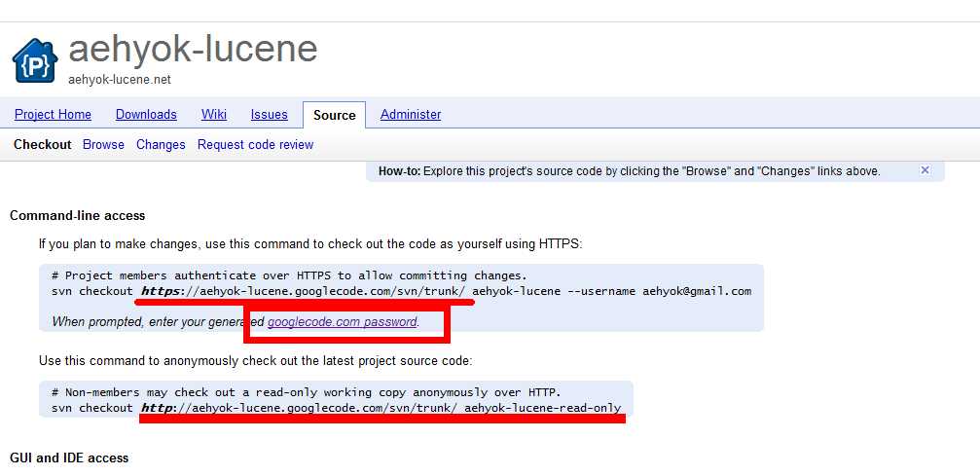Open the Browse source link
The image size is (980, 476).
click(x=104, y=144)
